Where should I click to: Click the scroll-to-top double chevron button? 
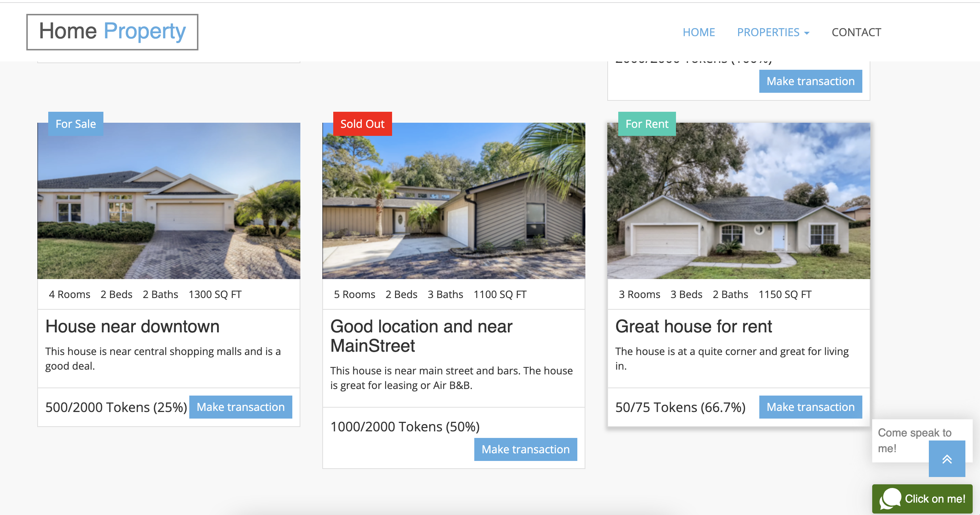[946, 459]
